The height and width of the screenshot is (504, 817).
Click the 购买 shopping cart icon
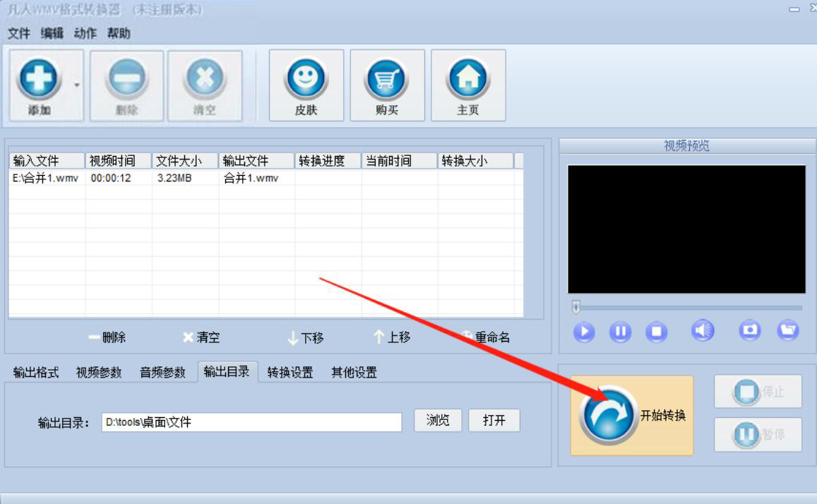(x=387, y=78)
